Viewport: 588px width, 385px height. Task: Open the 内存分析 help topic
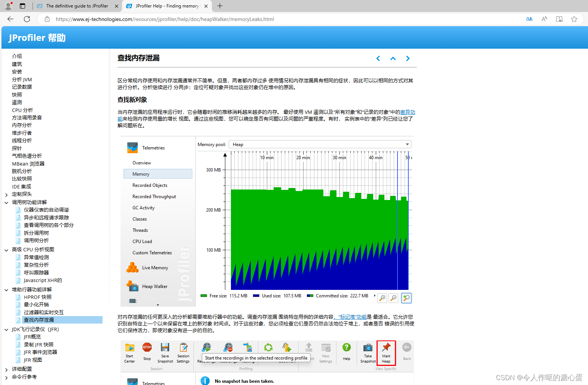22,125
